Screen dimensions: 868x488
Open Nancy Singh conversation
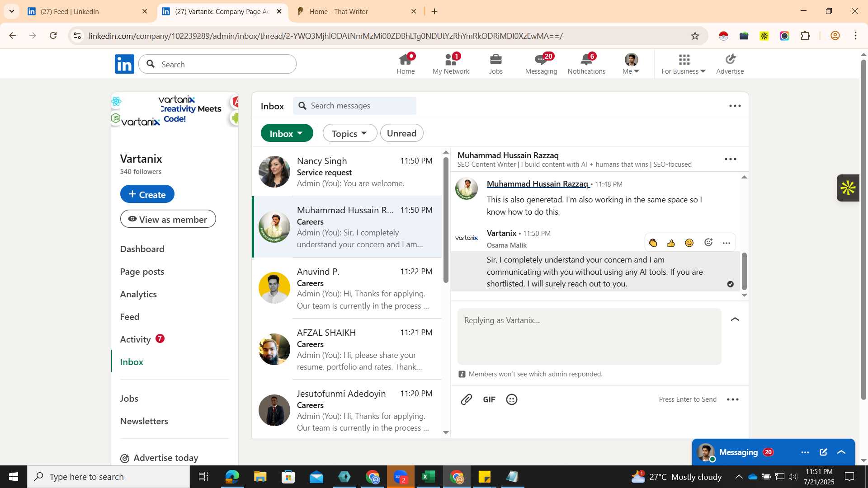347,172
